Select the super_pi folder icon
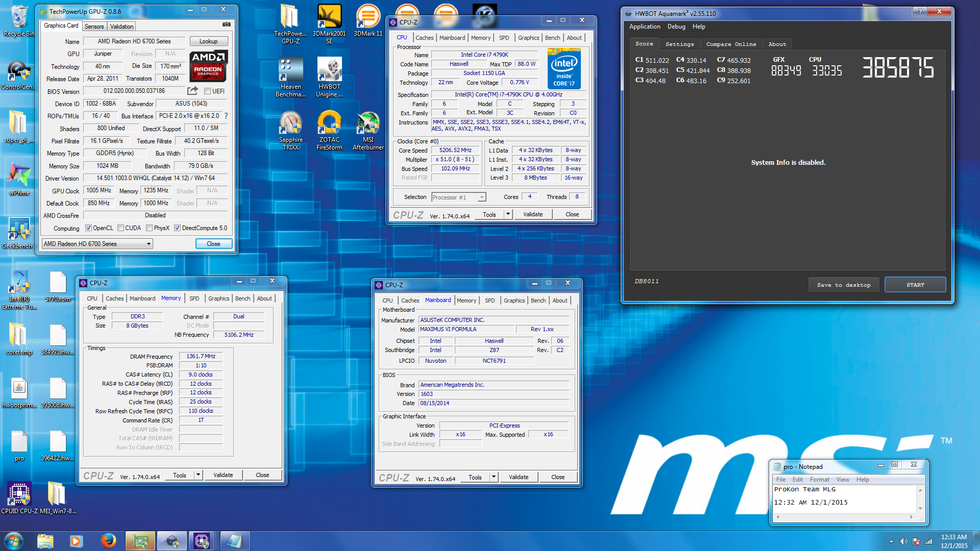Image resolution: width=980 pixels, height=551 pixels. [x=18, y=127]
